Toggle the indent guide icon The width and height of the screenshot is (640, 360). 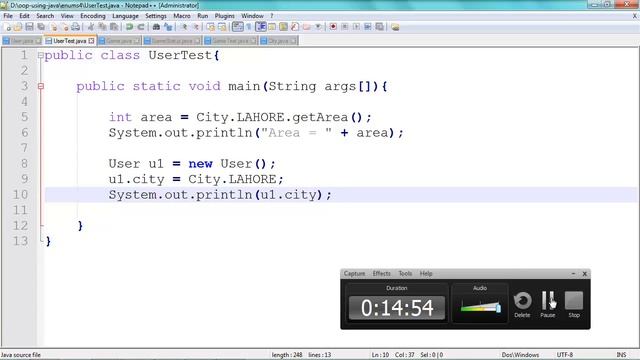click(x=260, y=27)
